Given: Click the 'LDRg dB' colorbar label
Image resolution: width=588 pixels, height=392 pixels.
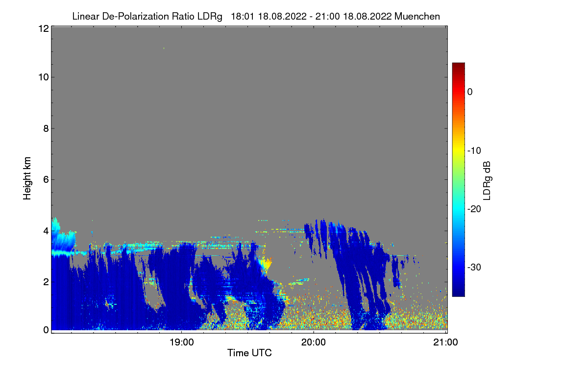Looking at the screenshot, I should tap(487, 180).
